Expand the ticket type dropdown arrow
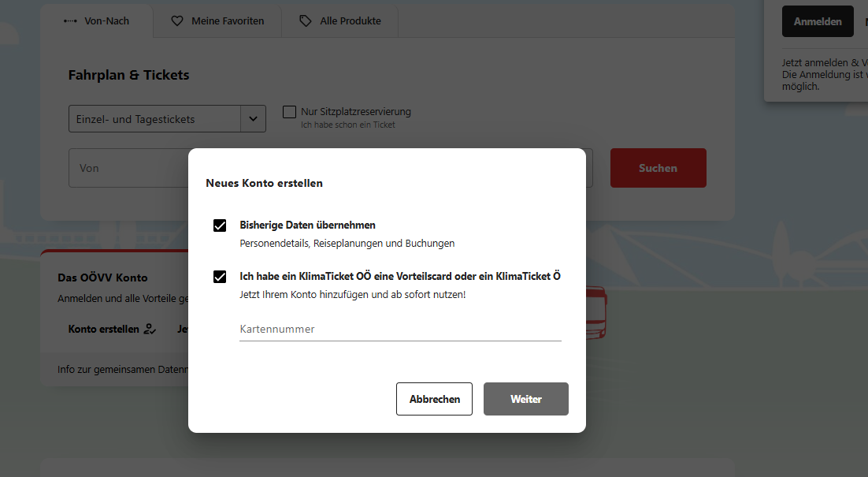 click(253, 119)
